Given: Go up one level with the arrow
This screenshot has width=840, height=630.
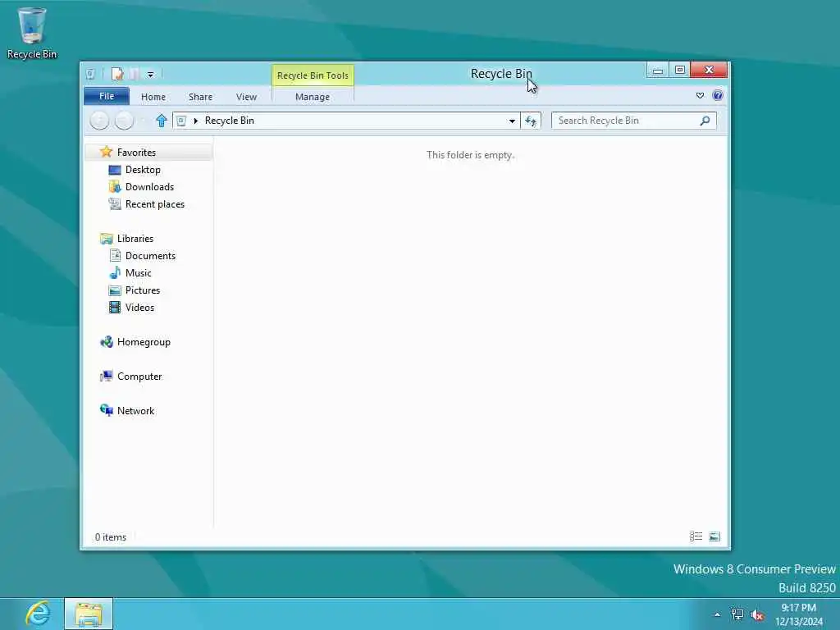Looking at the screenshot, I should click(x=162, y=121).
